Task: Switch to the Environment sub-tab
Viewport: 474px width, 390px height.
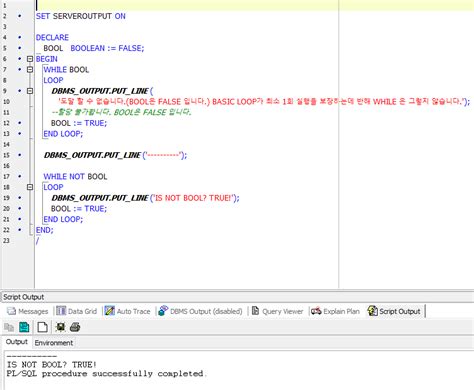Action: [x=54, y=343]
